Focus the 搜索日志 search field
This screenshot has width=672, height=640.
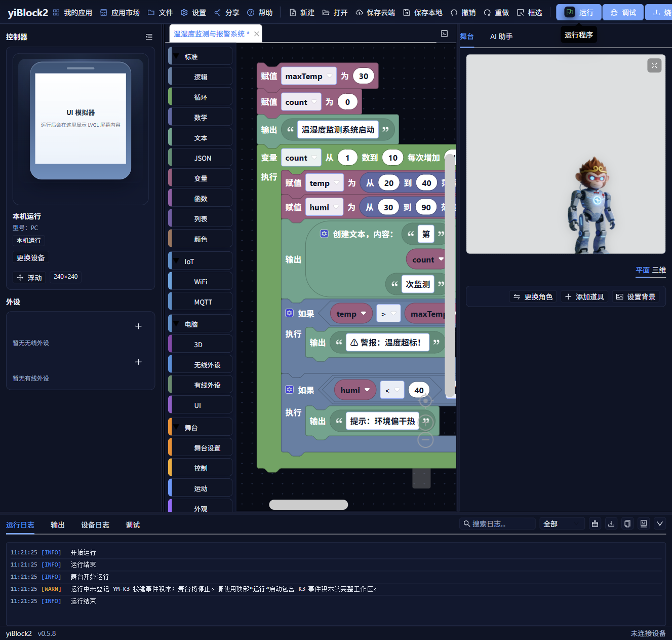pos(498,523)
